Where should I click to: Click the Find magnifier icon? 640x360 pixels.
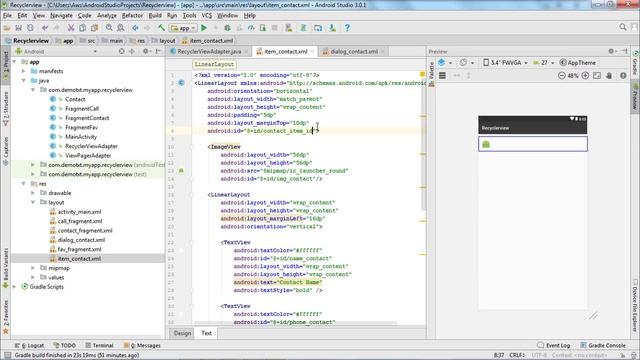pyautogui.click(x=109, y=28)
